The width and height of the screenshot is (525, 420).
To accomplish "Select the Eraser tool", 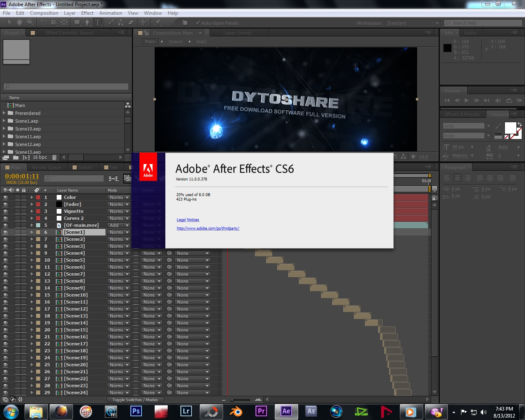I will pyautogui.click(x=131, y=22).
